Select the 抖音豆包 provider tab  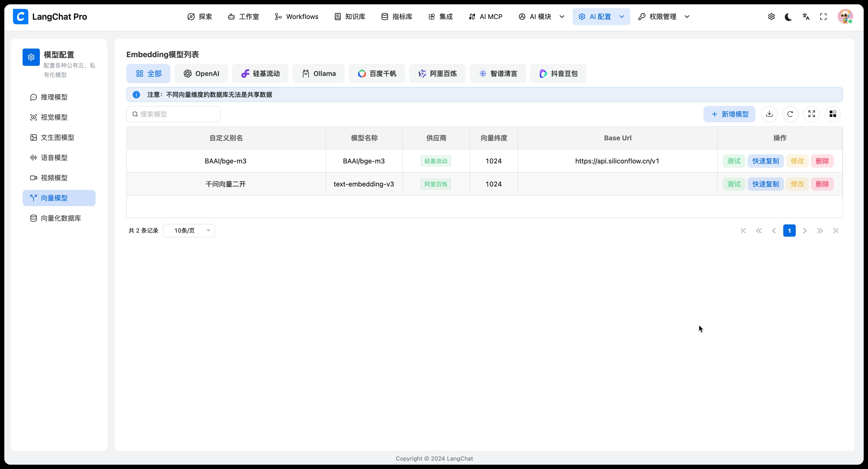click(x=558, y=74)
